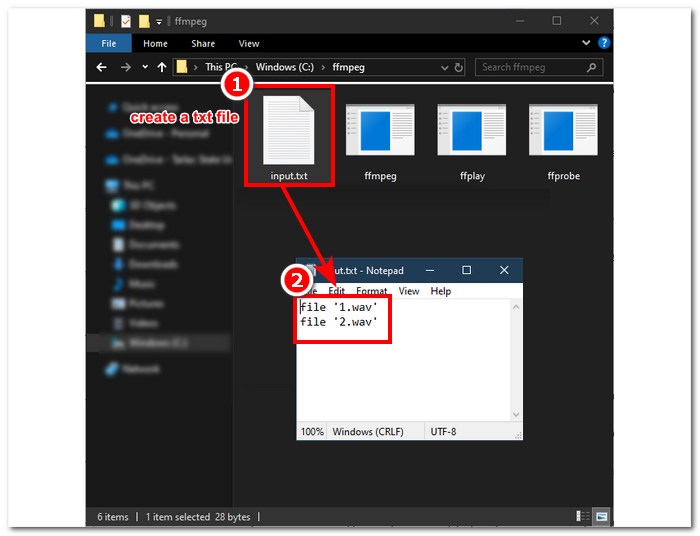The width and height of the screenshot is (700, 536).
Task: Select the input.txt file
Action: [x=288, y=137]
